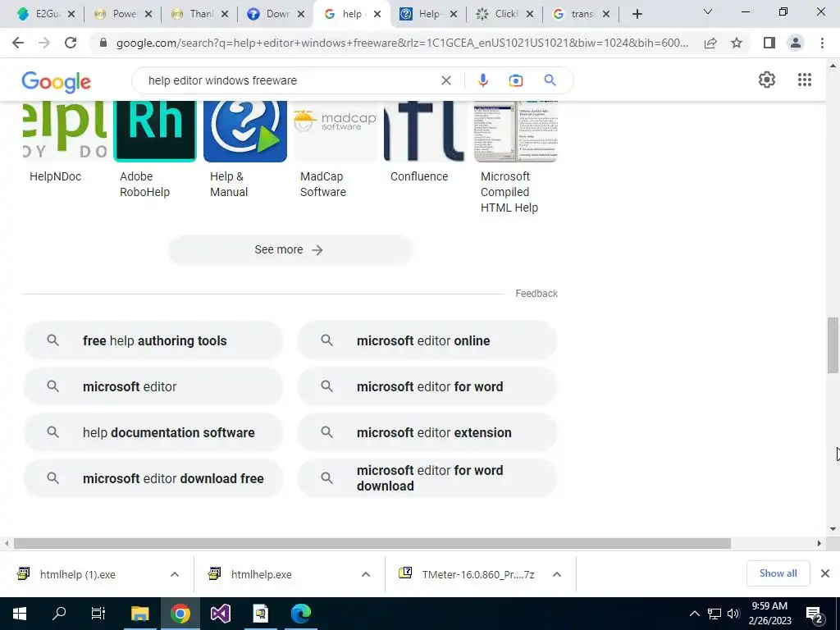Open the Windows Start menu
The height and width of the screenshot is (630, 840).
point(20,614)
